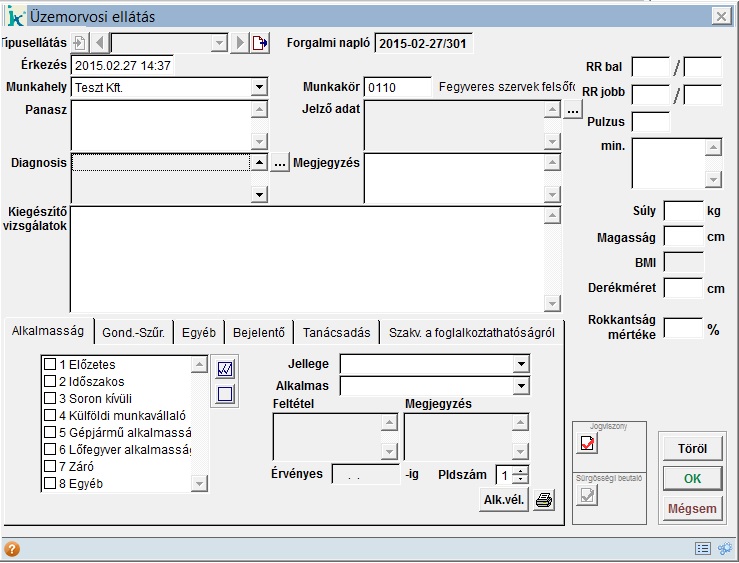Open the Munkahely dropdown

[x=259, y=88]
